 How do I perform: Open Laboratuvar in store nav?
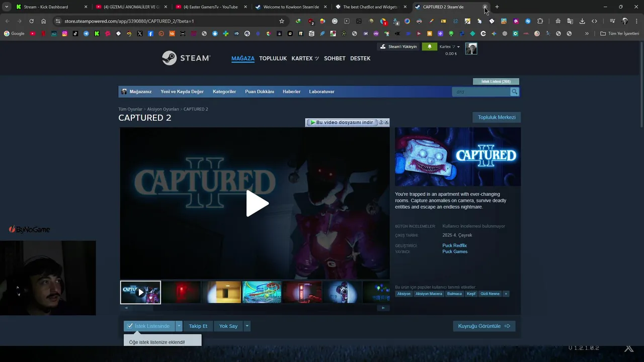coord(321,92)
